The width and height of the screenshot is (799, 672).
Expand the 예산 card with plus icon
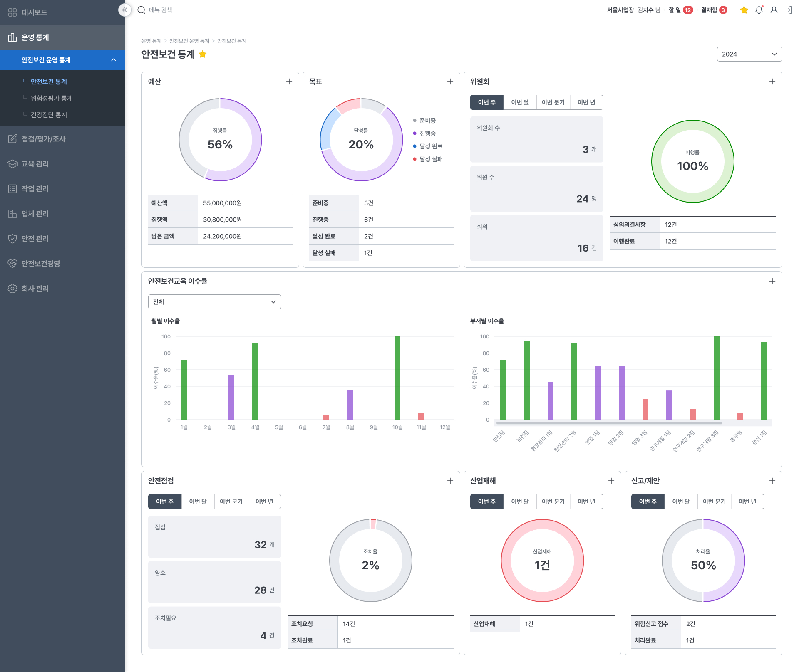(x=289, y=82)
